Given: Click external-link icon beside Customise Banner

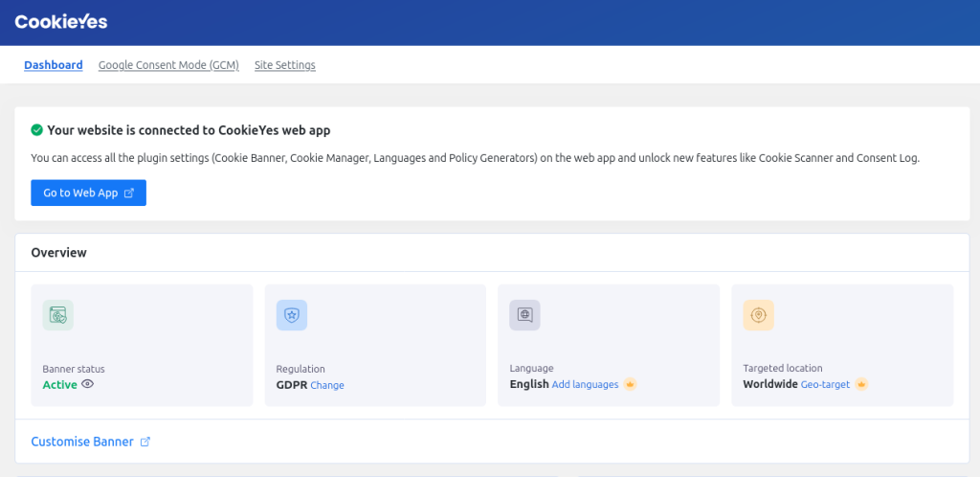Looking at the screenshot, I should 145,442.
